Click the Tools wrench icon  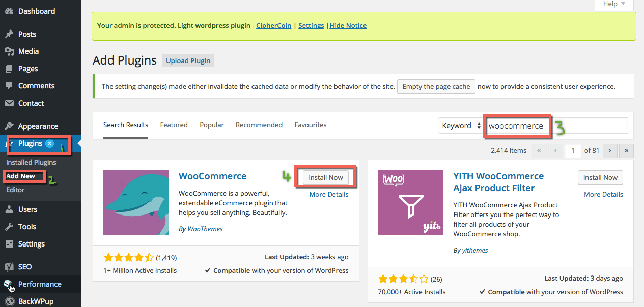tap(9, 227)
